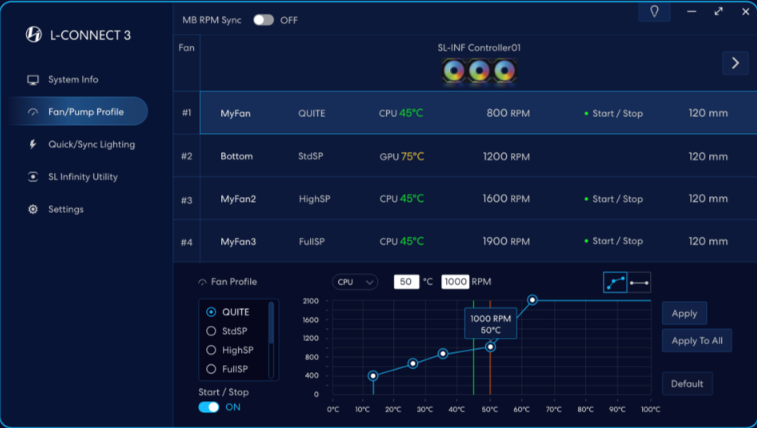Click the Settings gear icon

(x=33, y=209)
